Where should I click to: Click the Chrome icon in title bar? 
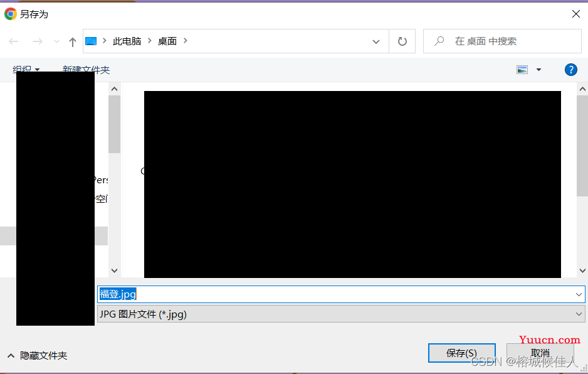coord(11,14)
